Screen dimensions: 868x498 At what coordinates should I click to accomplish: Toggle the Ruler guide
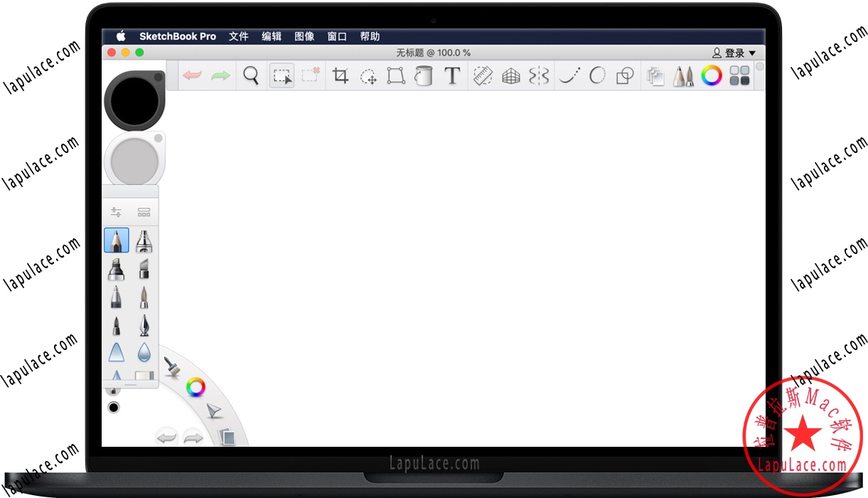[483, 75]
